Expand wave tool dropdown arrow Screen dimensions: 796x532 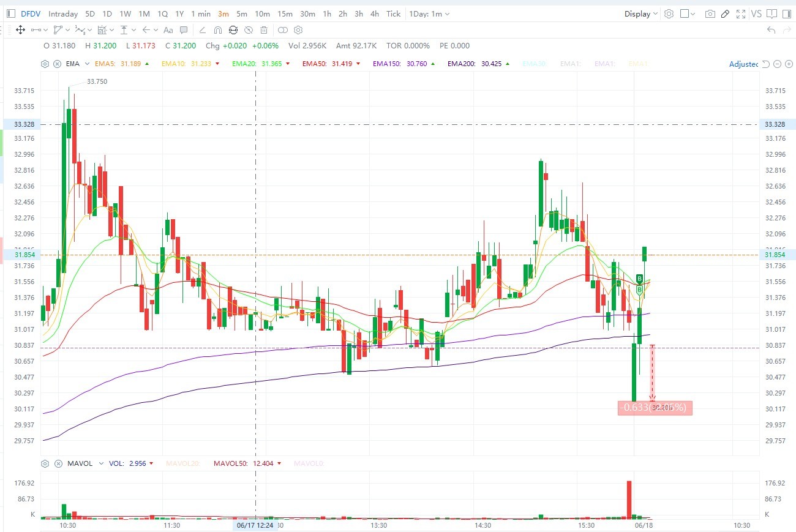[x=89, y=29]
